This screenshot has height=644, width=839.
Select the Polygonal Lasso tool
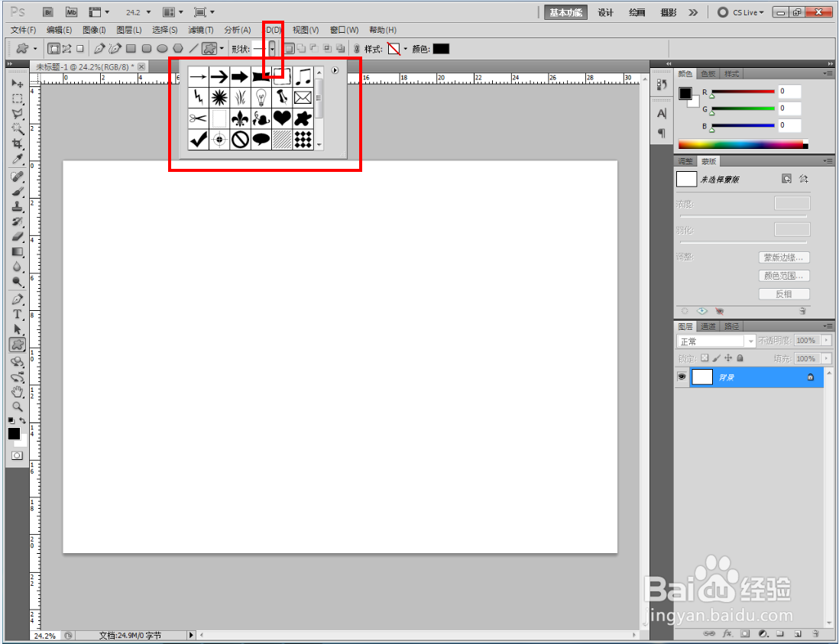point(17,114)
